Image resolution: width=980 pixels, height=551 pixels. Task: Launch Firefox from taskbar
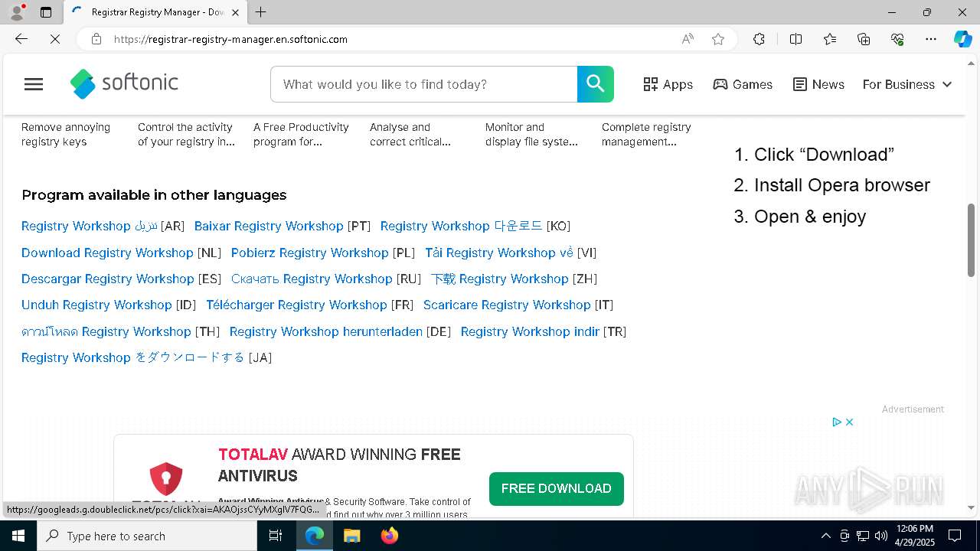[389, 536]
